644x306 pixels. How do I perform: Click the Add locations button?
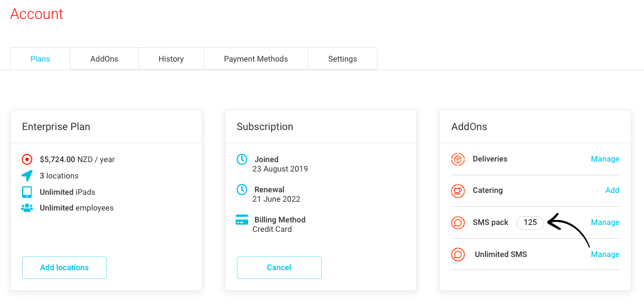point(65,268)
